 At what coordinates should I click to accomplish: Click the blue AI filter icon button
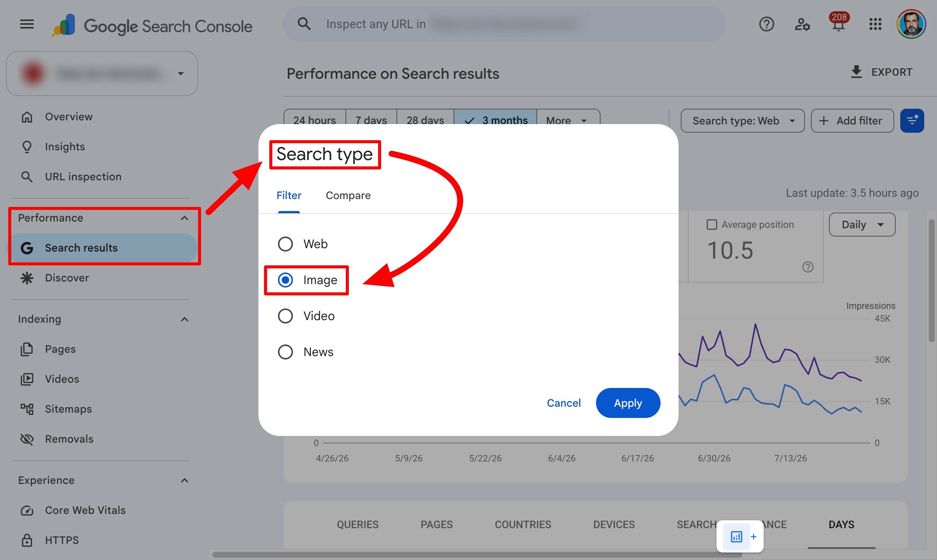[912, 121]
